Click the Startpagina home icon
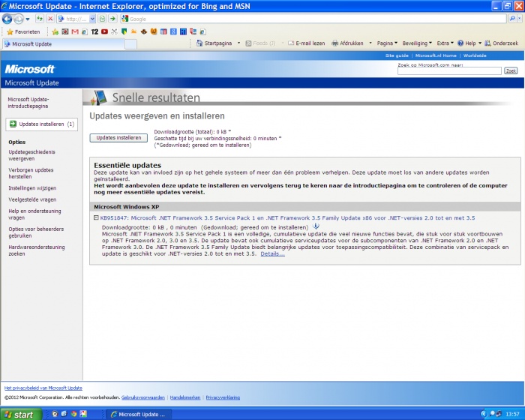The image size is (525, 420). pos(200,43)
